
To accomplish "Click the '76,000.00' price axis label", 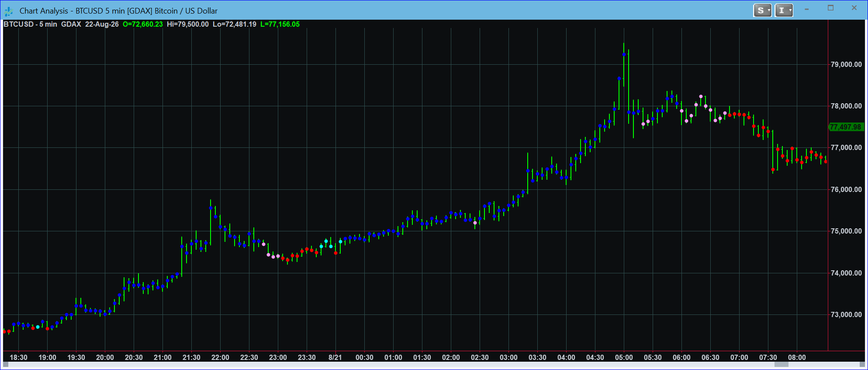I will [x=846, y=189].
